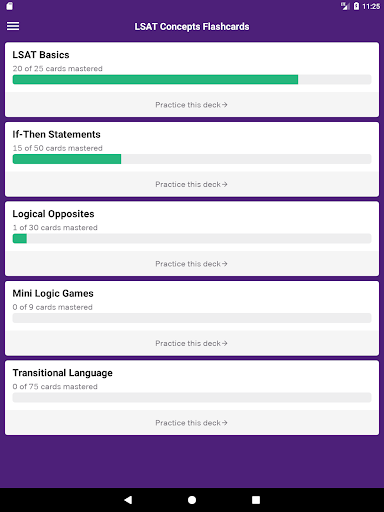
Task: Tap the SD card icon in status bar
Action: pos(10,6)
